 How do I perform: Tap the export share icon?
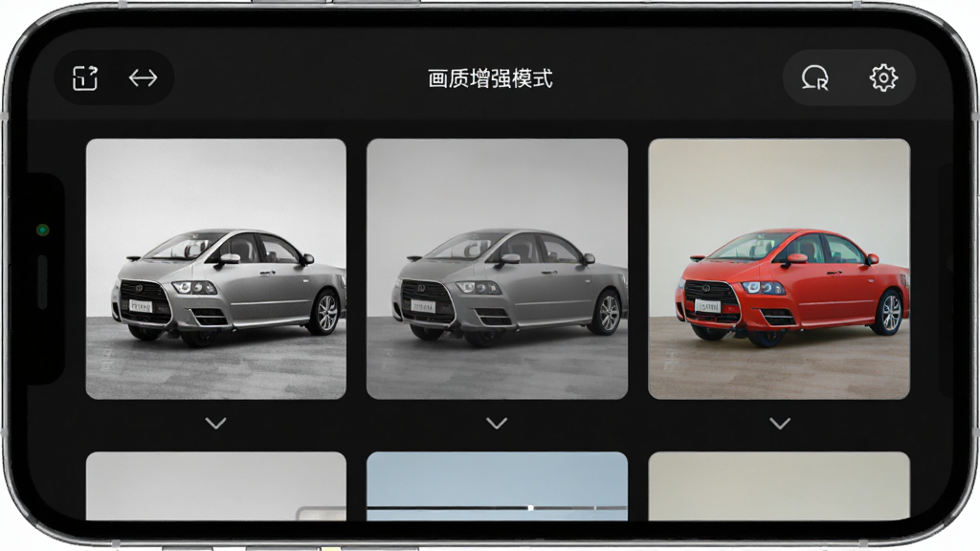click(85, 78)
